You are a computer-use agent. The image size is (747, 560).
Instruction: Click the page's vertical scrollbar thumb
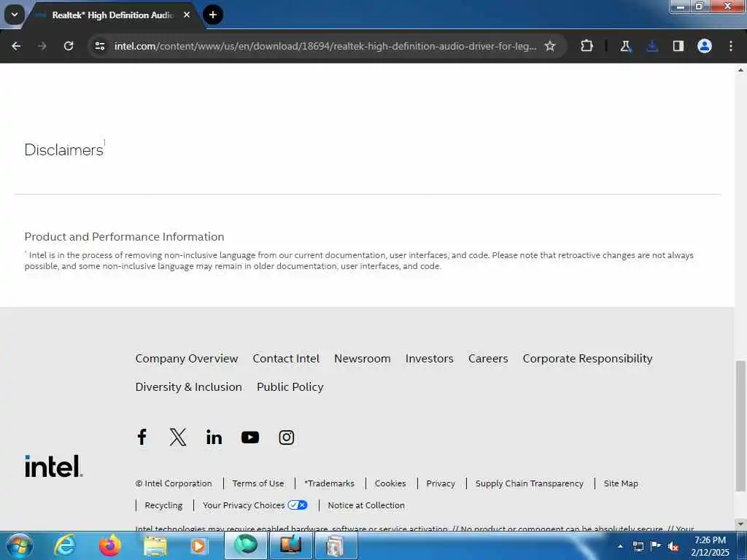(x=740, y=426)
